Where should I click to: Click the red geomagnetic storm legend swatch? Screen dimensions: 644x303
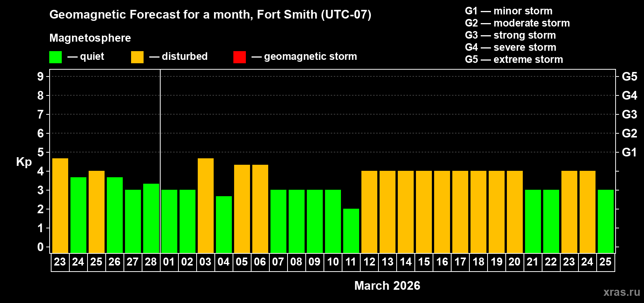coord(239,57)
